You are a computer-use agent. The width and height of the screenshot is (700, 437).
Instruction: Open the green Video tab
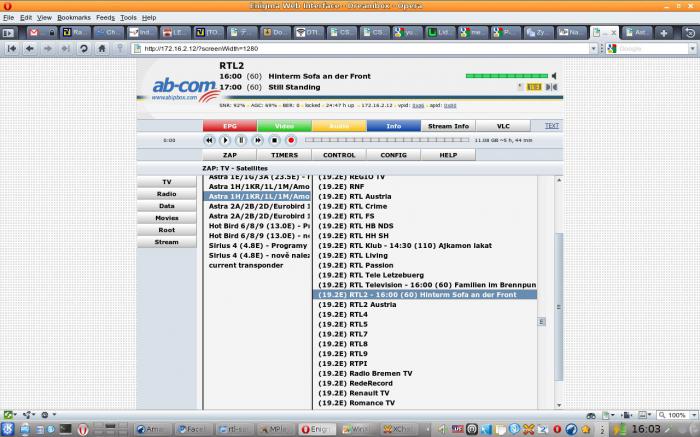tap(284, 126)
